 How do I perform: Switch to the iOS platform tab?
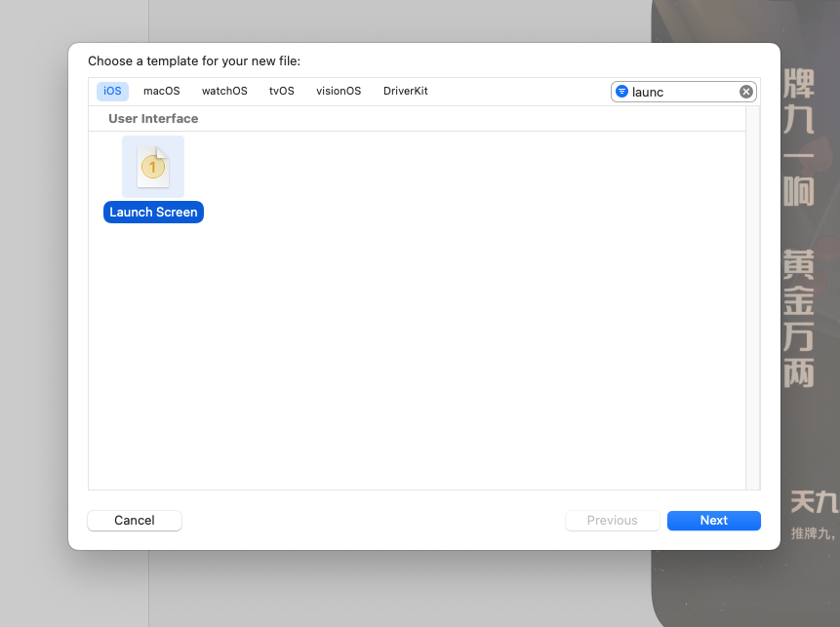point(112,91)
